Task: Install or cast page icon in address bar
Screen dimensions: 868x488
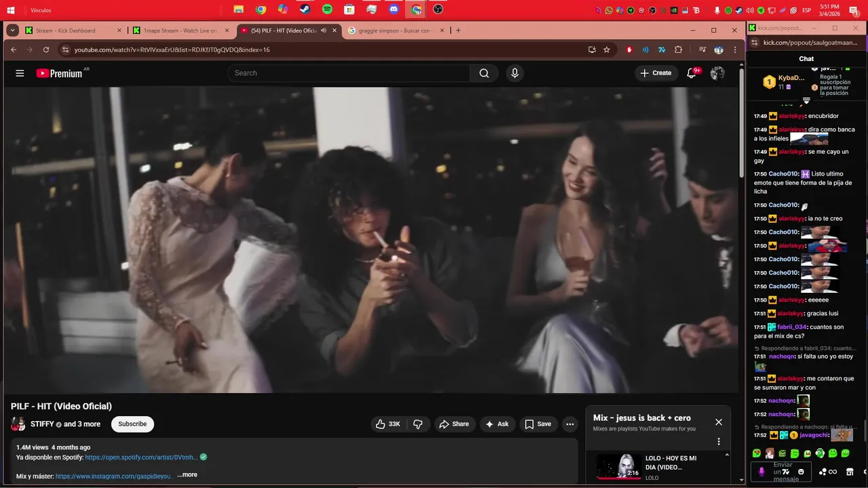Action: (x=592, y=49)
